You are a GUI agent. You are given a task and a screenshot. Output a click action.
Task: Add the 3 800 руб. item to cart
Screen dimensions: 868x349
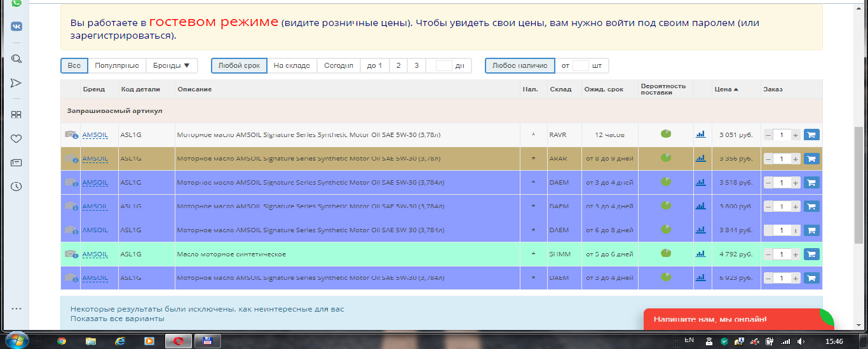811,206
